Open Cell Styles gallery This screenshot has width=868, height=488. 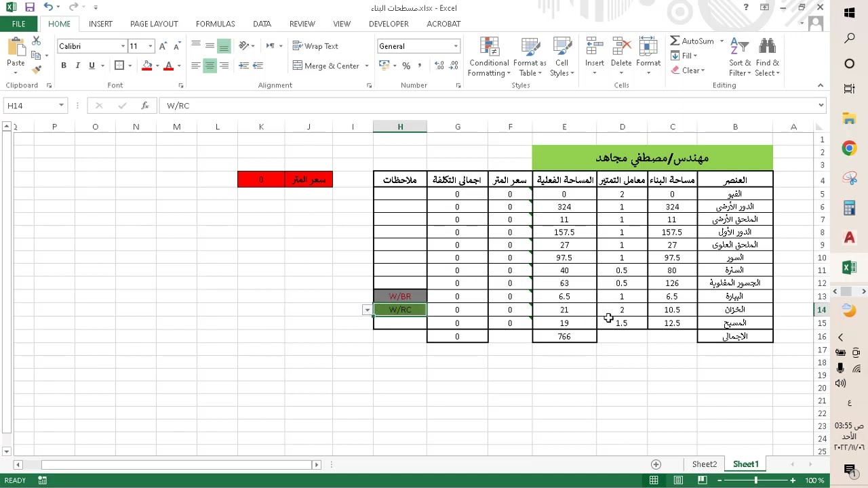click(x=561, y=57)
